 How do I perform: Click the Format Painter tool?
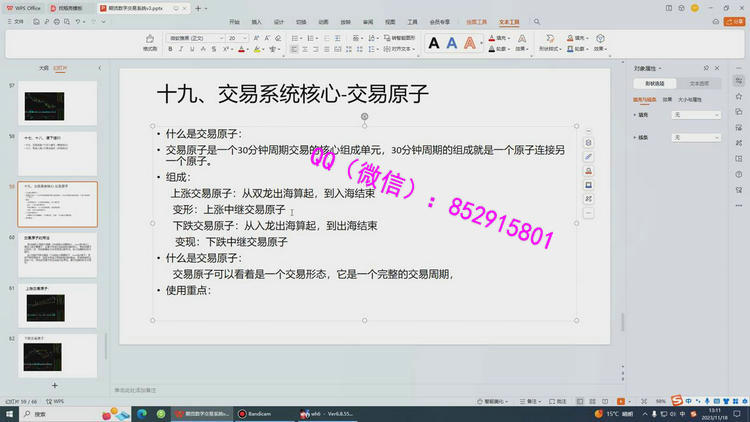coord(149,43)
